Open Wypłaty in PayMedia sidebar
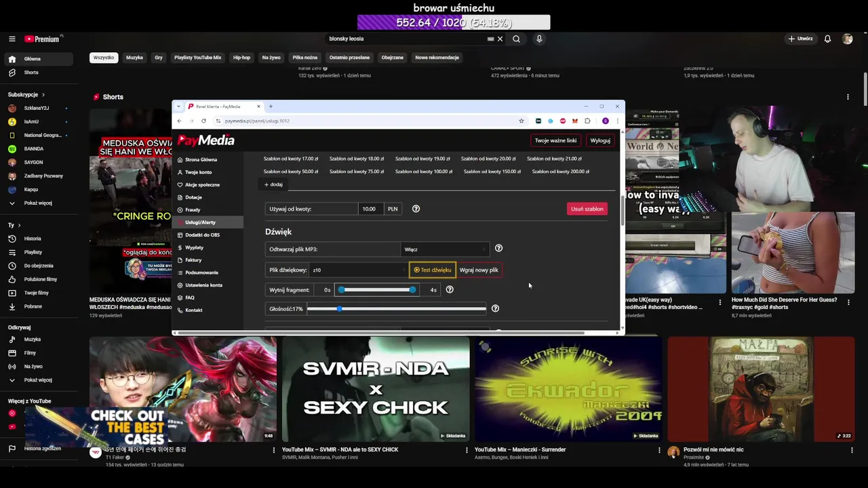The image size is (868, 488). pyautogui.click(x=208, y=247)
